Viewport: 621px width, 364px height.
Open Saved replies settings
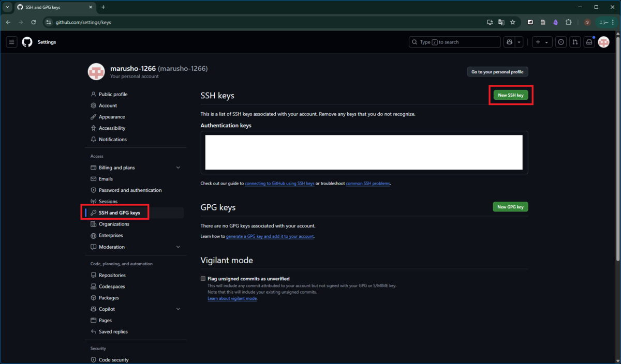coord(113,332)
